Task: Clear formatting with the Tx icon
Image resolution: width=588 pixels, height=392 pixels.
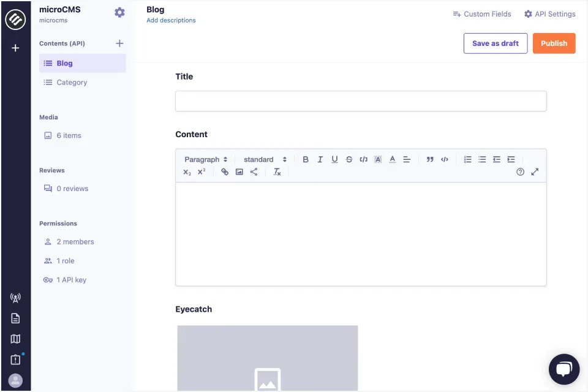Action: tap(276, 172)
